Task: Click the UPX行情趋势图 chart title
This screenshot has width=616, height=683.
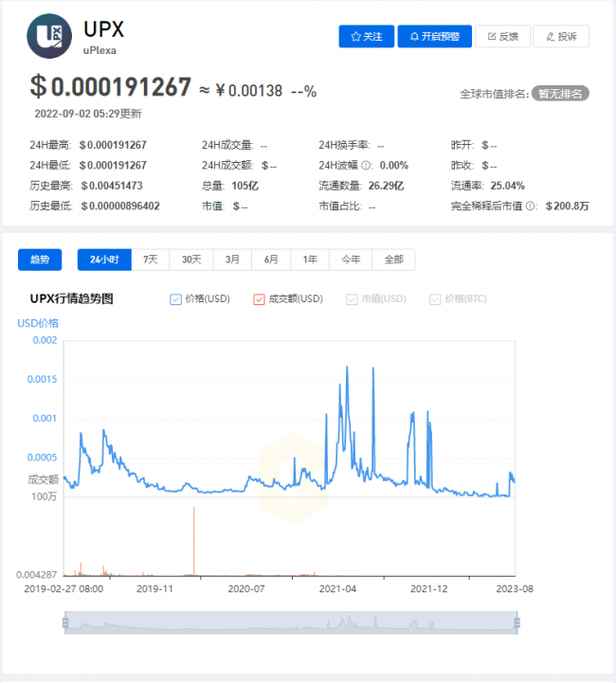Action: pyautogui.click(x=72, y=298)
